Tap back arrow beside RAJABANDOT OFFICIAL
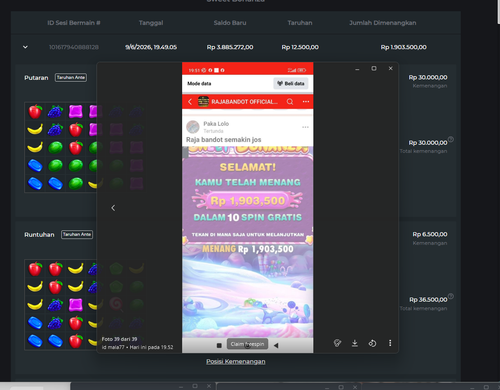 [190, 102]
